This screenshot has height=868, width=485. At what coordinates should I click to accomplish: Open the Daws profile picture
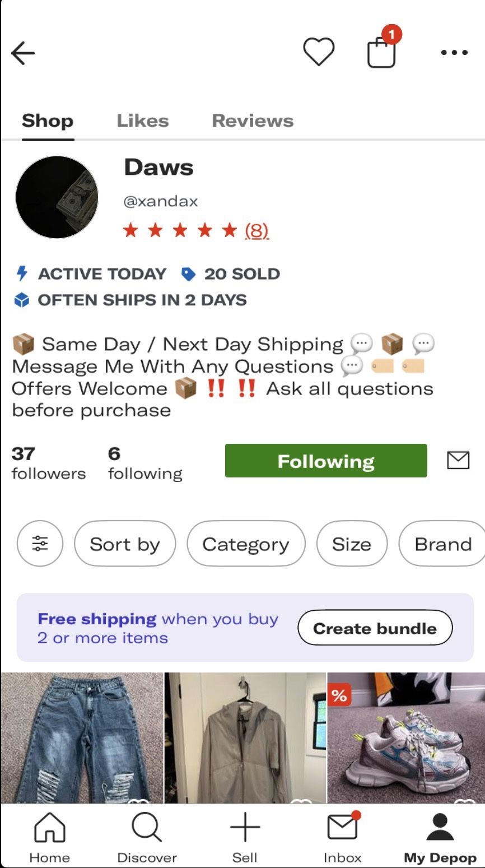point(57,197)
